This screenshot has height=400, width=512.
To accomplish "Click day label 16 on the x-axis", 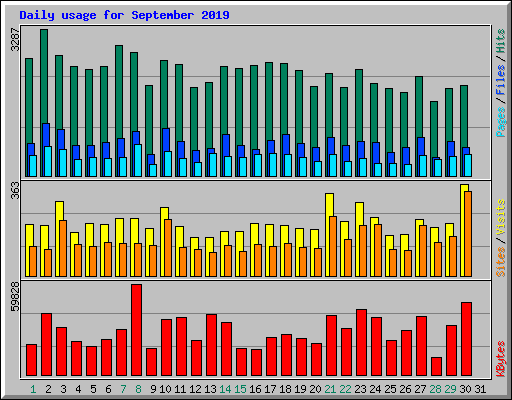I will pos(255,389).
